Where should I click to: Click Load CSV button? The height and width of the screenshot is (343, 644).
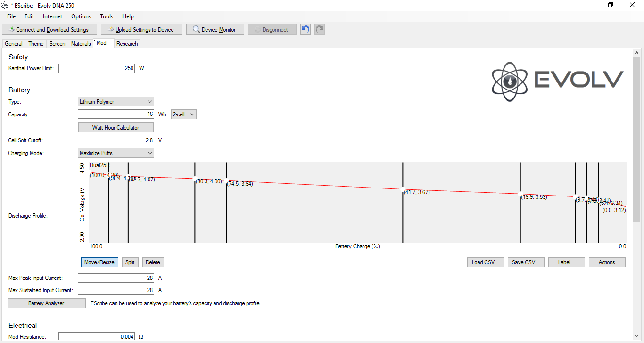(x=485, y=262)
